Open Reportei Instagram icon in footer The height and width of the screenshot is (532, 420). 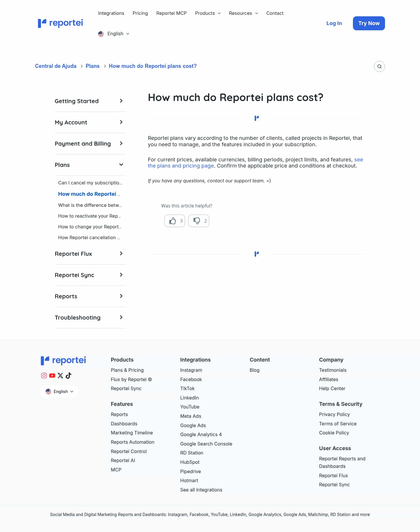pos(44,376)
